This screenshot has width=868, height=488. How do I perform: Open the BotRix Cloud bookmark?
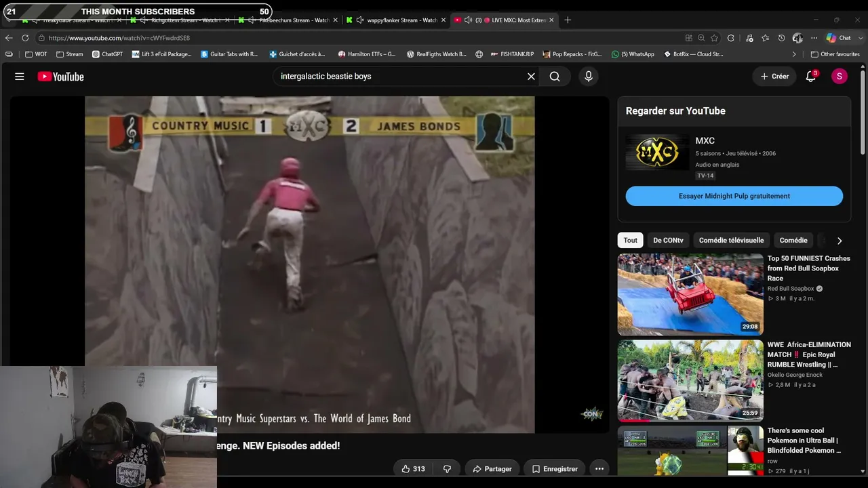click(693, 54)
